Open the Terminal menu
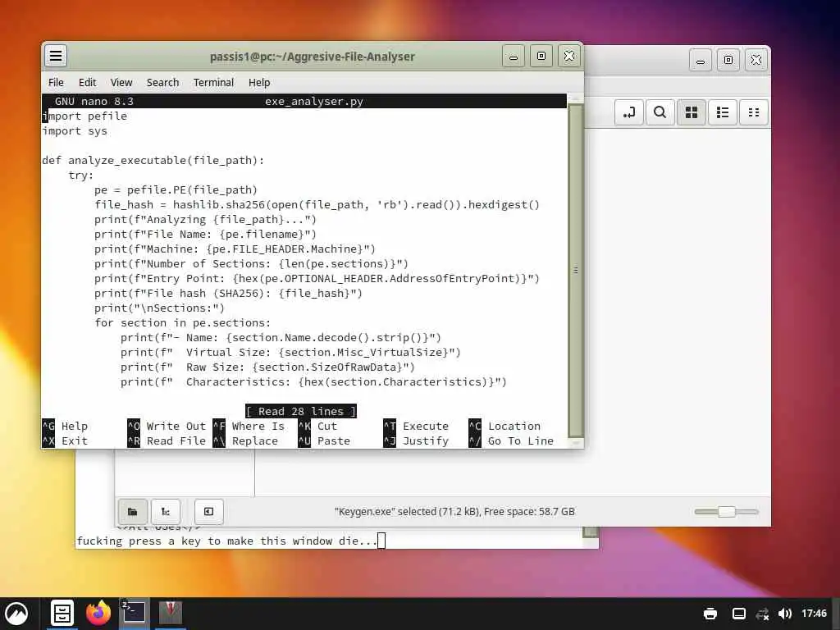This screenshot has width=840, height=630. point(214,83)
